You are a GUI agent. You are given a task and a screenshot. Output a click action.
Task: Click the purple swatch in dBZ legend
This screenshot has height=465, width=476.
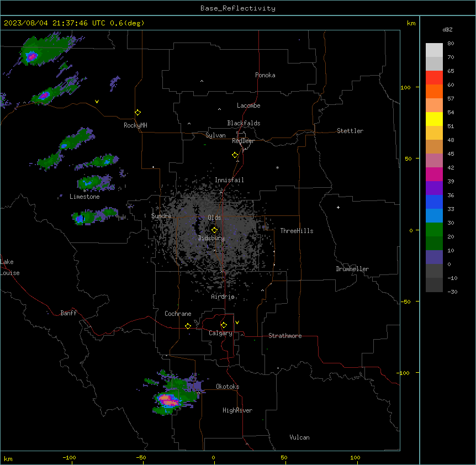point(434,188)
